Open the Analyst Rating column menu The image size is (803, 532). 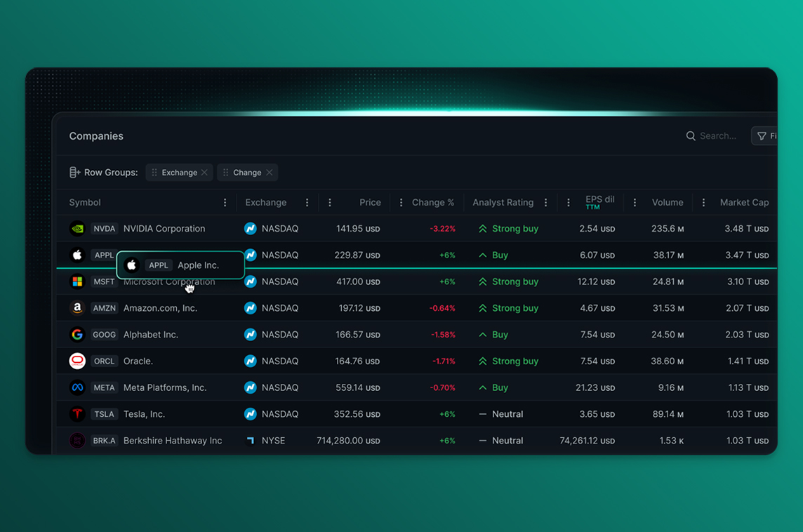546,202
